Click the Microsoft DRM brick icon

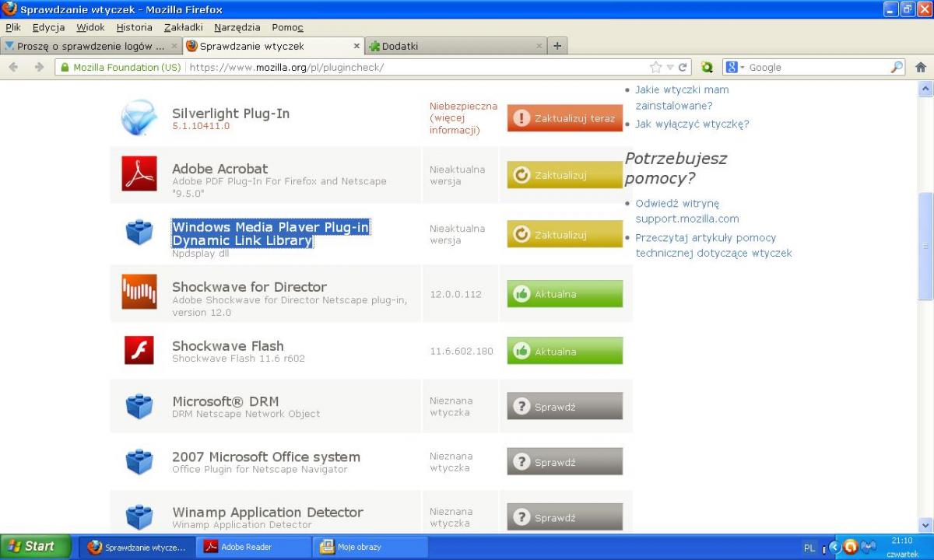click(139, 406)
